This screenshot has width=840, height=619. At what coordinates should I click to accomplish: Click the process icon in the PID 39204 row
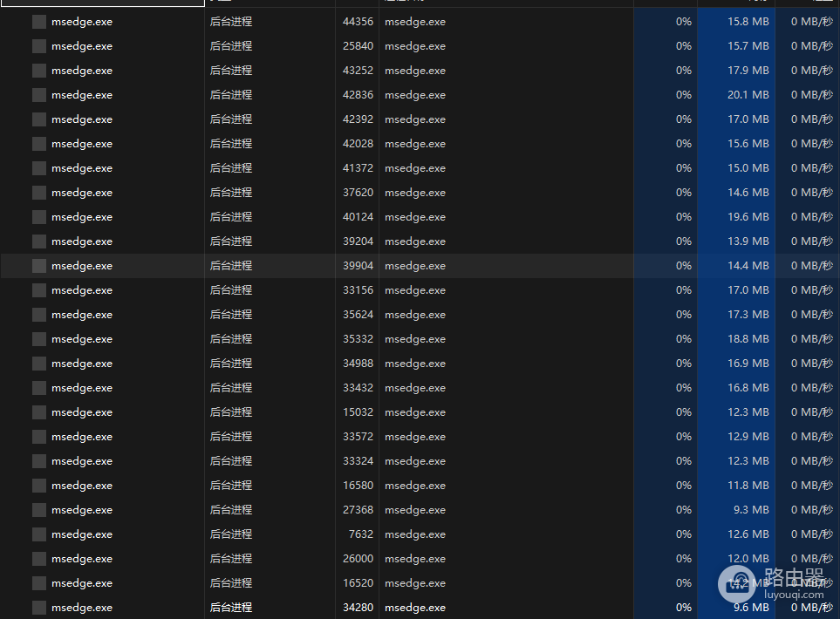[39, 241]
